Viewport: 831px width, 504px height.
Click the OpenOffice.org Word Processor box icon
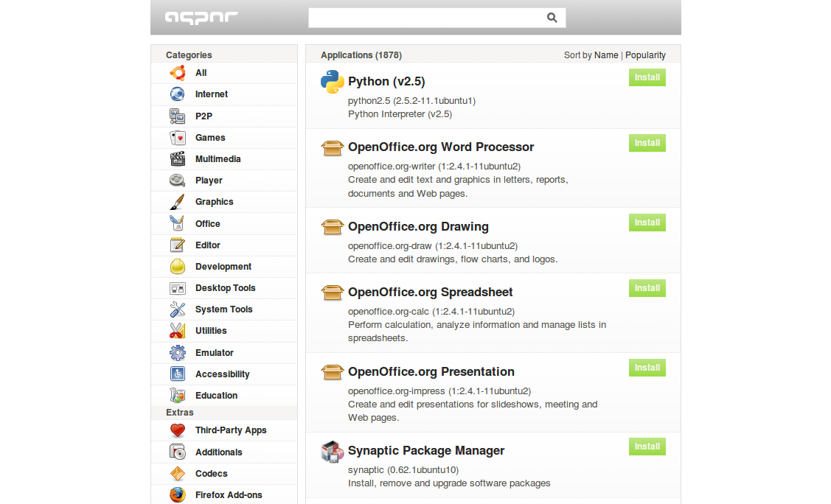click(333, 147)
